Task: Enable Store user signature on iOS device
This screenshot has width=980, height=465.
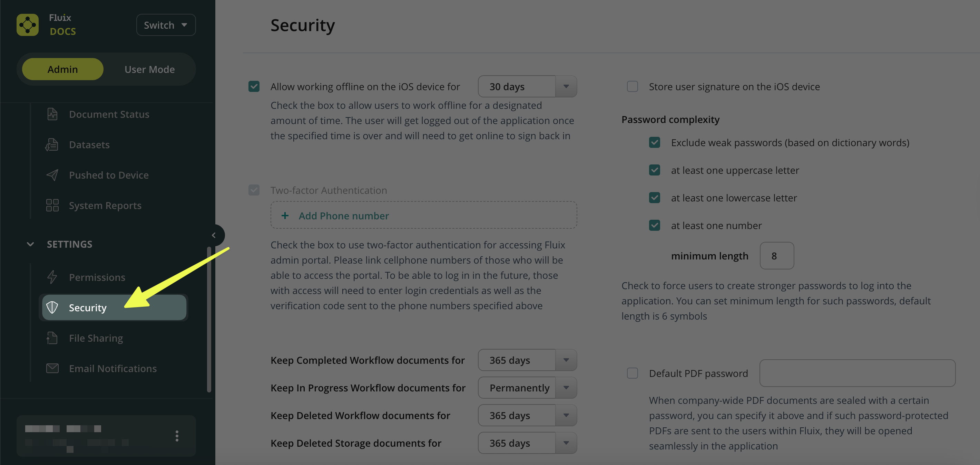Action: click(632, 86)
